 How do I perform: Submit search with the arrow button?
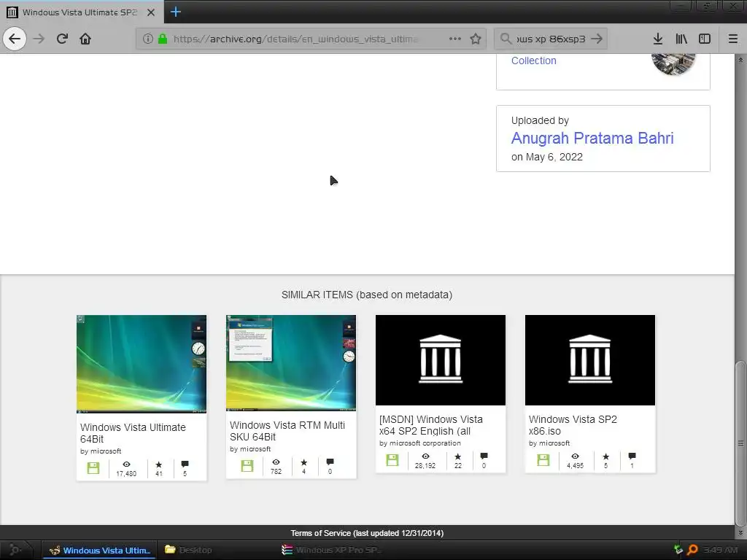tap(597, 39)
